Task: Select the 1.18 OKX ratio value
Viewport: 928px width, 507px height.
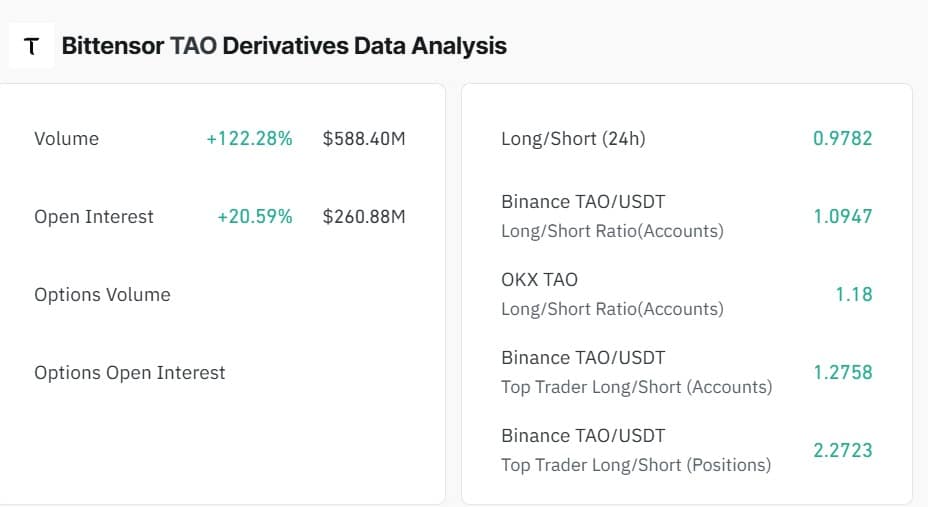Action: [854, 295]
